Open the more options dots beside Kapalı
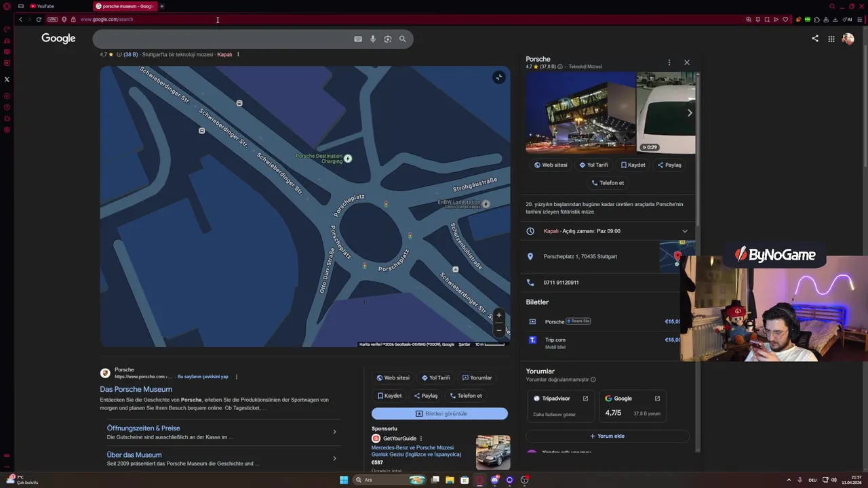This screenshot has width=868, height=488. (238, 54)
